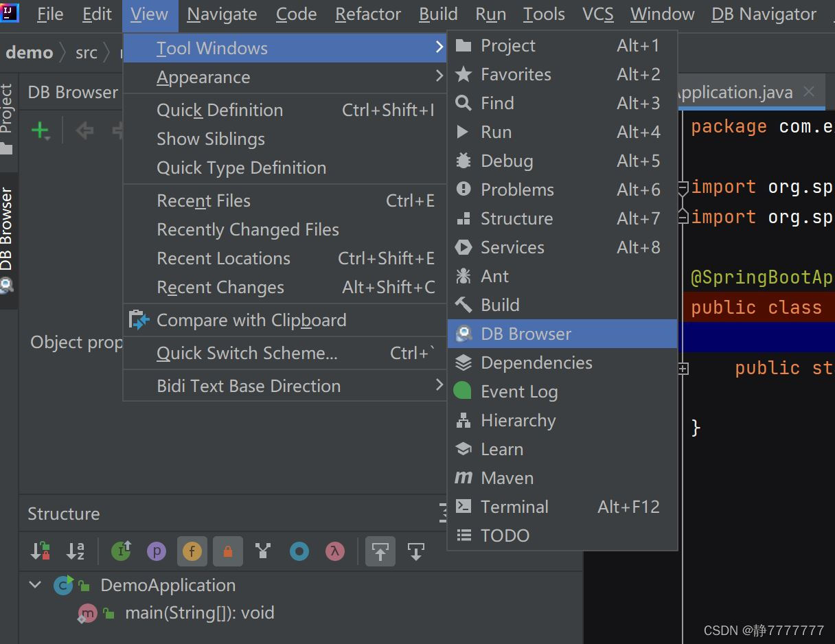Open the Run tool window from submenu
The width and height of the screenshot is (835, 644).
(562, 132)
